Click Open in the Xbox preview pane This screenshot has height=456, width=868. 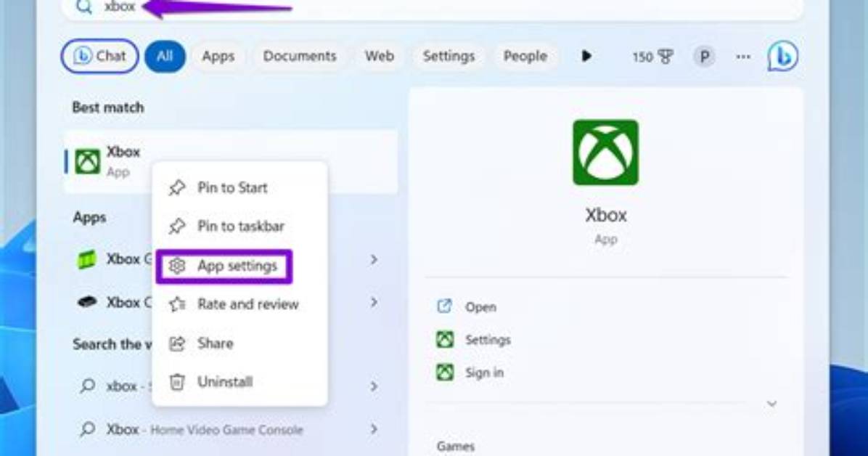(x=480, y=307)
